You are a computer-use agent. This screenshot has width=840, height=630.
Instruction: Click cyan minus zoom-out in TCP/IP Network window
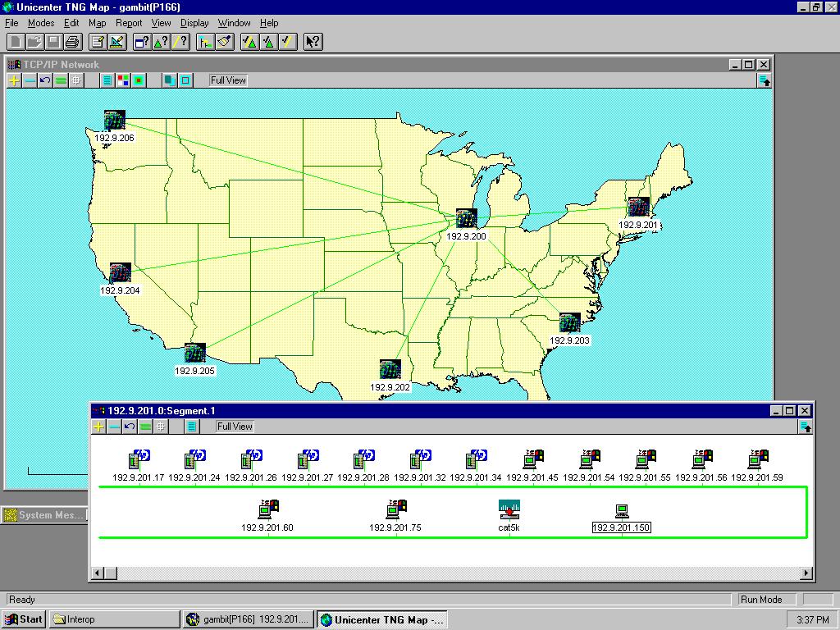tap(30, 80)
